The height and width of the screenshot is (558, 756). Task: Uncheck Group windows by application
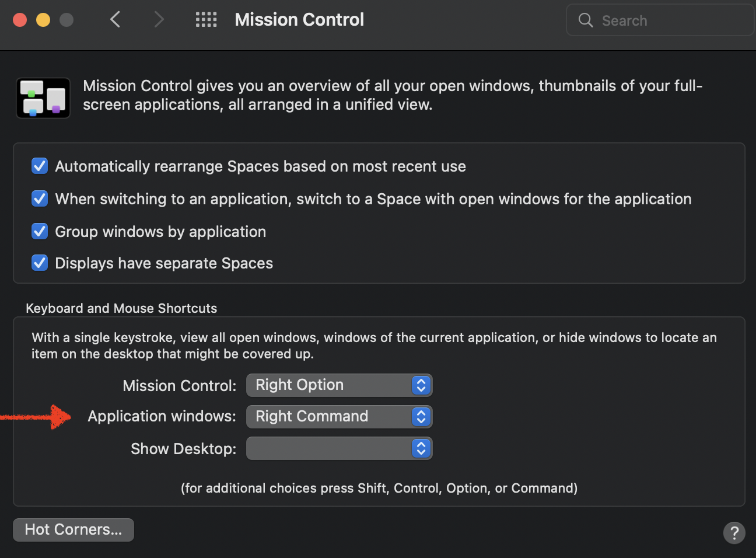click(x=40, y=232)
